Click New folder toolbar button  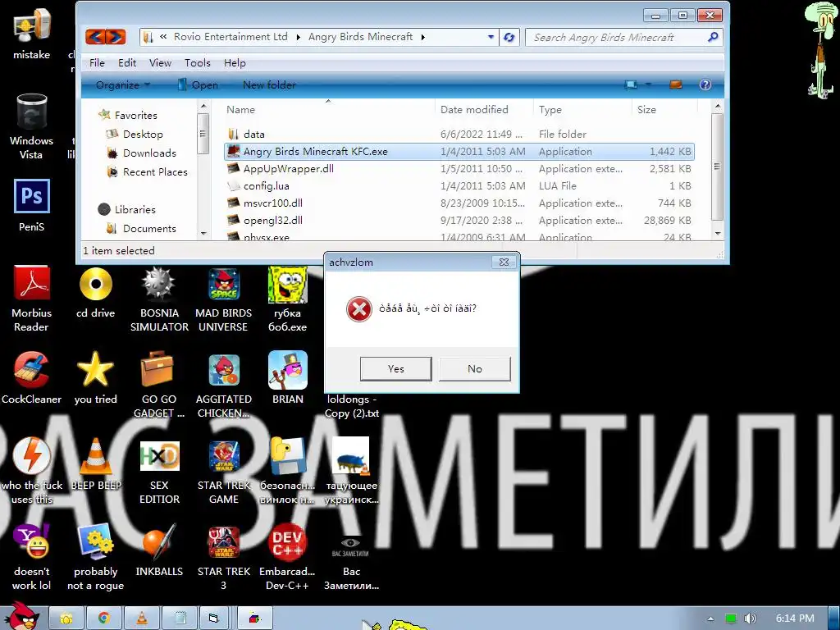coord(269,85)
